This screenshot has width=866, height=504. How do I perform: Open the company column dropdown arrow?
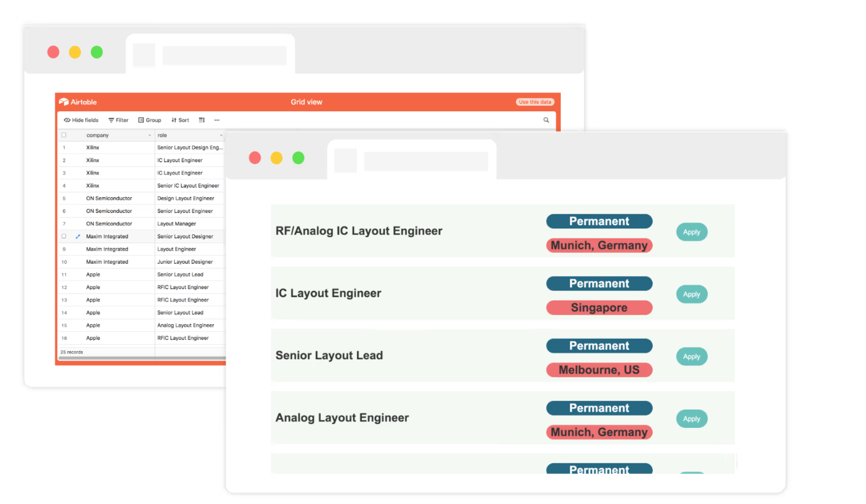(x=150, y=135)
